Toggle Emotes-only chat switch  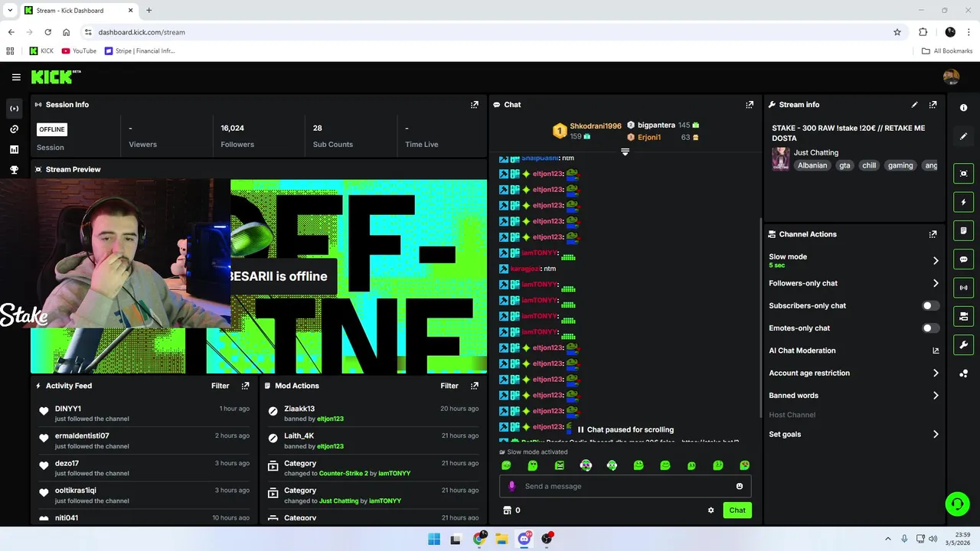tap(930, 328)
